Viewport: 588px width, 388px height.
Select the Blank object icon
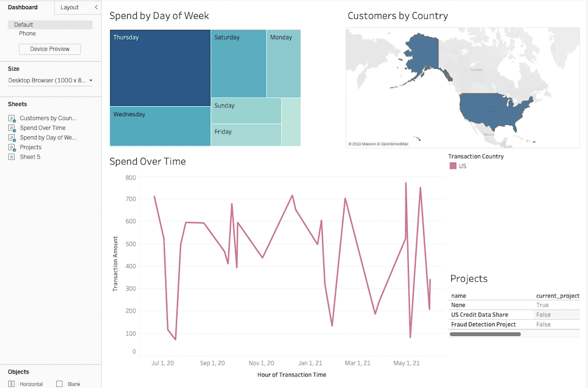tap(59, 384)
